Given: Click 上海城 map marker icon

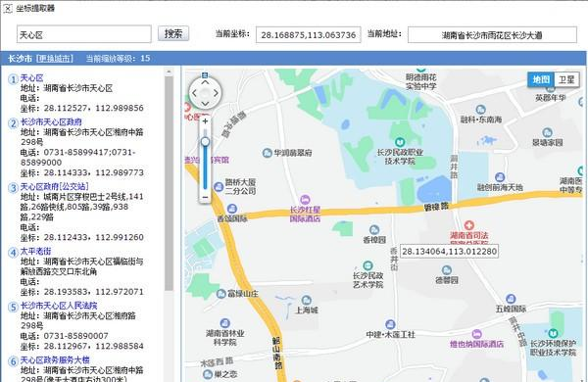Looking at the screenshot, I should (x=307, y=300).
